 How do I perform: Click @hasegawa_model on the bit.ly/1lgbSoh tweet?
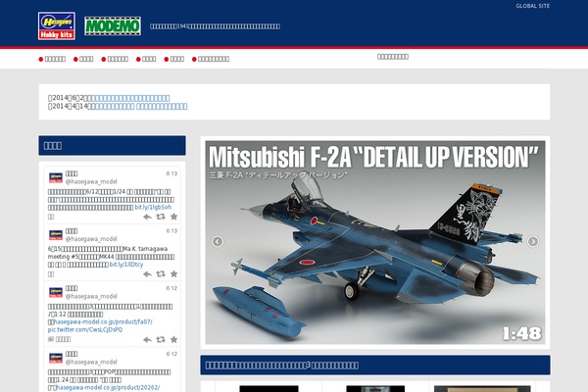(x=91, y=181)
